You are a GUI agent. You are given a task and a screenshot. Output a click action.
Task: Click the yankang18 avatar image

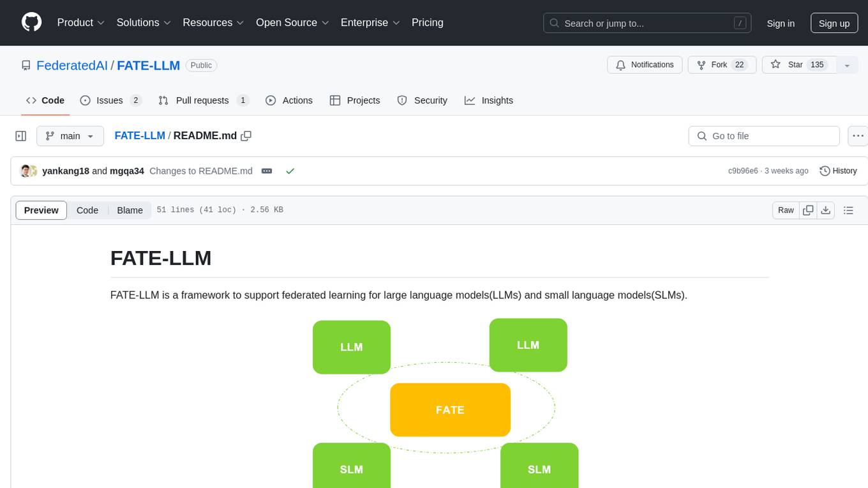click(26, 171)
